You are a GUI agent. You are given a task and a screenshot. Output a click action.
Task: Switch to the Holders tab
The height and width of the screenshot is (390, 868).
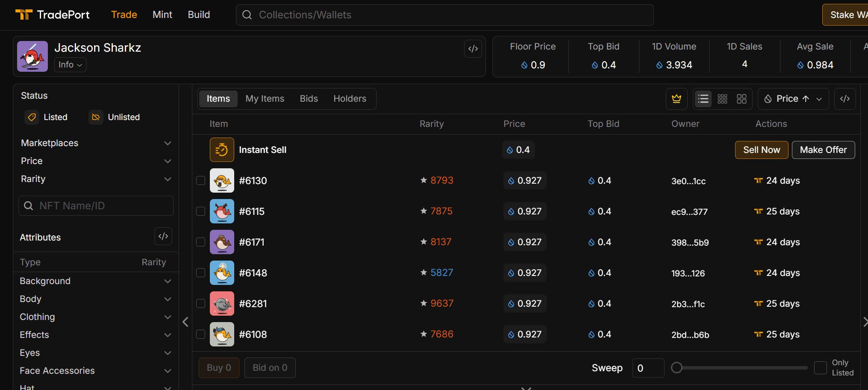tap(350, 99)
